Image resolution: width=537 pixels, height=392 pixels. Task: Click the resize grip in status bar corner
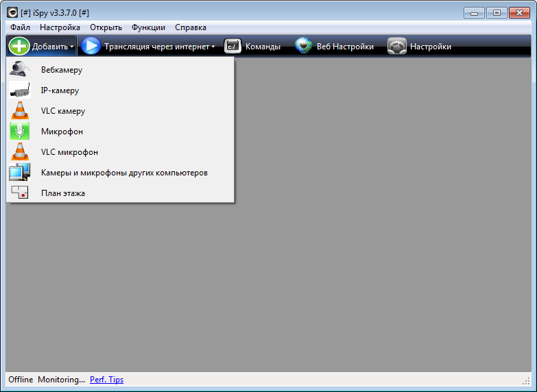[x=527, y=381]
